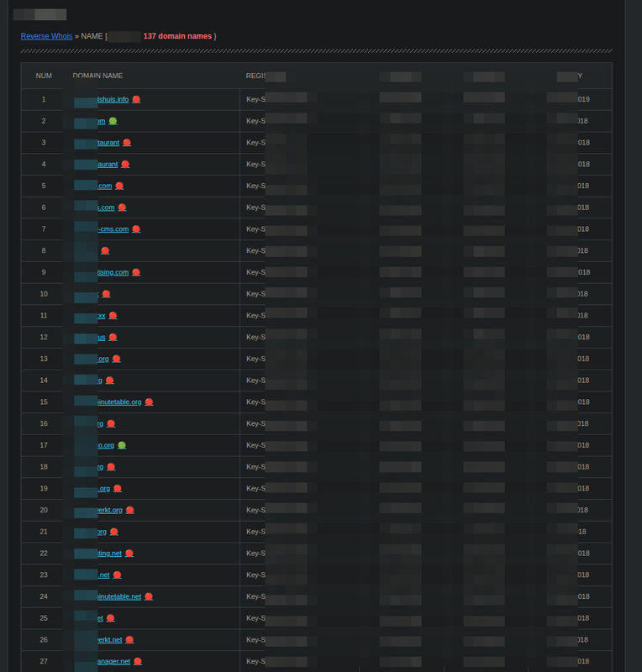The height and width of the screenshot is (672, 642).
Task: Open the Reverse Whois breadcrumb link
Action: click(x=46, y=36)
